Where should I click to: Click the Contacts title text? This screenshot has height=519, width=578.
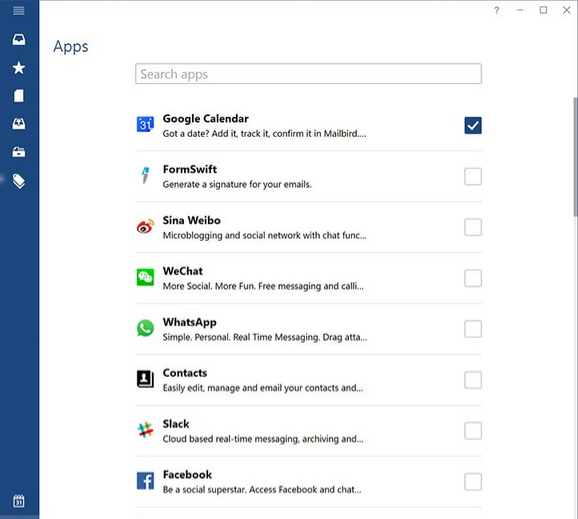click(185, 373)
